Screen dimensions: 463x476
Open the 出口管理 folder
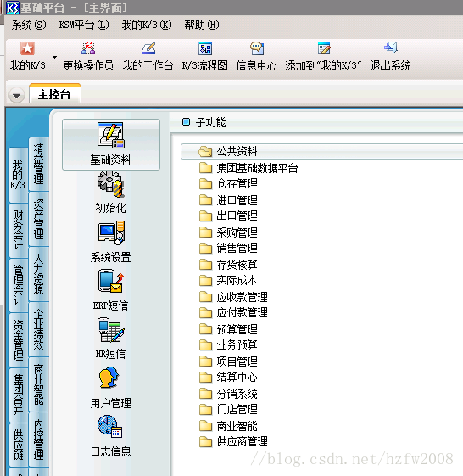click(x=228, y=216)
